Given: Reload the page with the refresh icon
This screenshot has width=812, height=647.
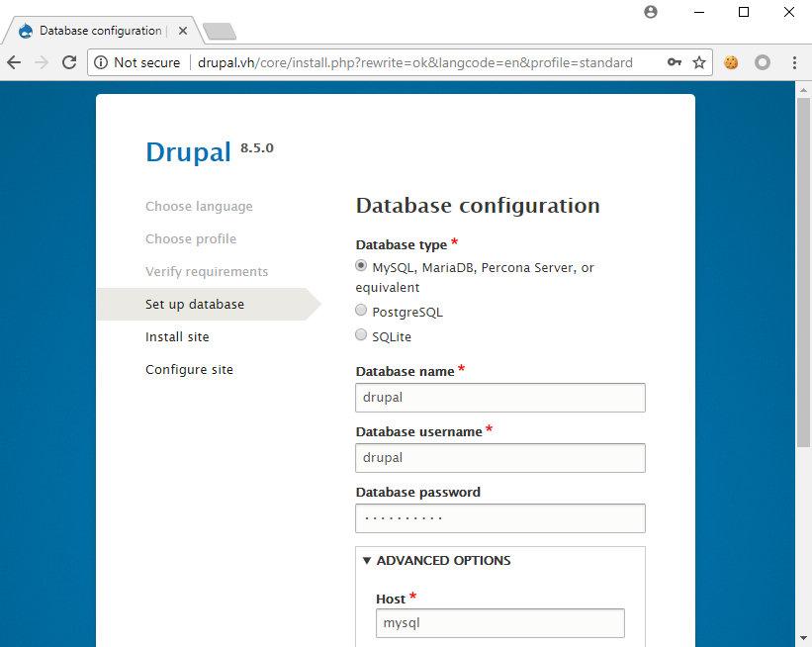Looking at the screenshot, I should (x=69, y=62).
